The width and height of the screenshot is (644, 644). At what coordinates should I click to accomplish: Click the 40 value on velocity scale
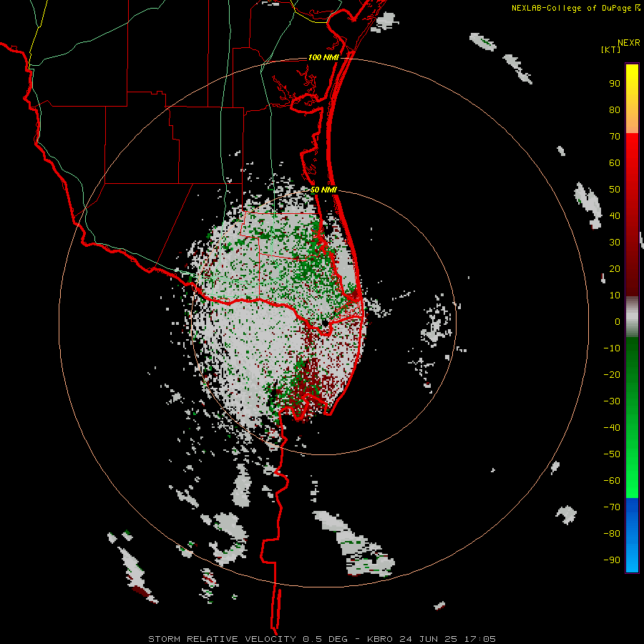click(x=615, y=216)
